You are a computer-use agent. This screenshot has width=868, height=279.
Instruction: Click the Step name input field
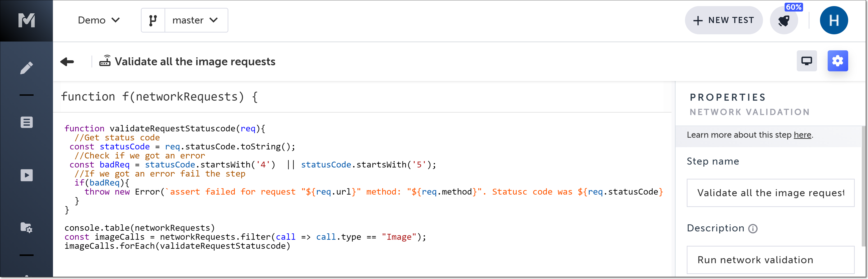coord(770,193)
